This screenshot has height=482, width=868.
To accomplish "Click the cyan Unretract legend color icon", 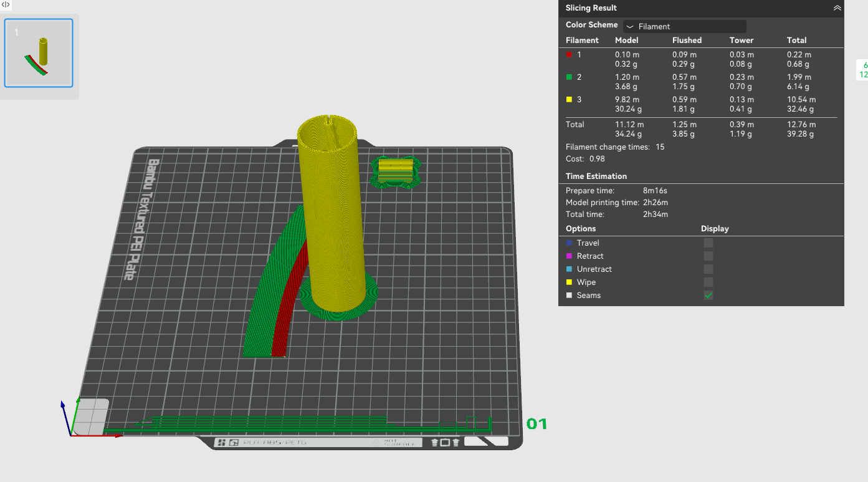I will (569, 269).
